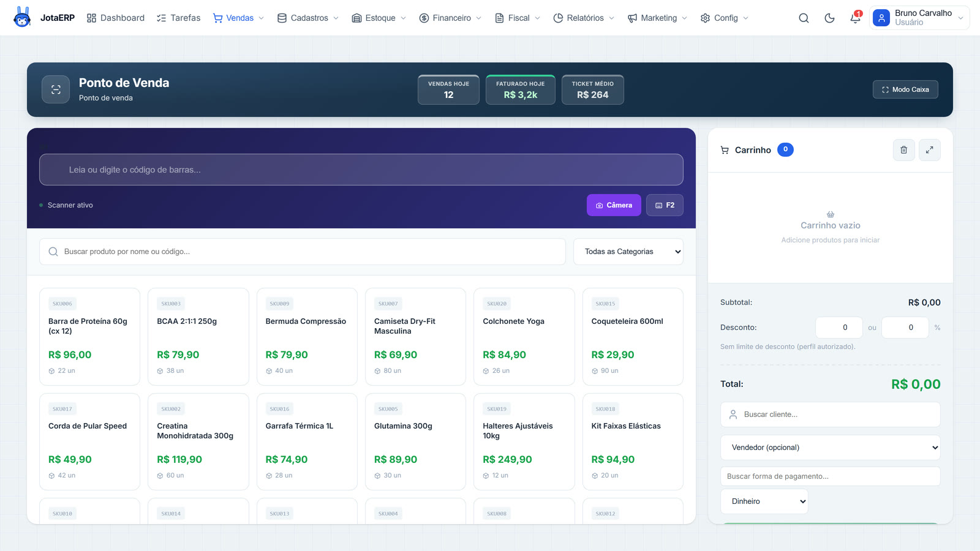Click the empty cart basket icon

[x=831, y=214]
